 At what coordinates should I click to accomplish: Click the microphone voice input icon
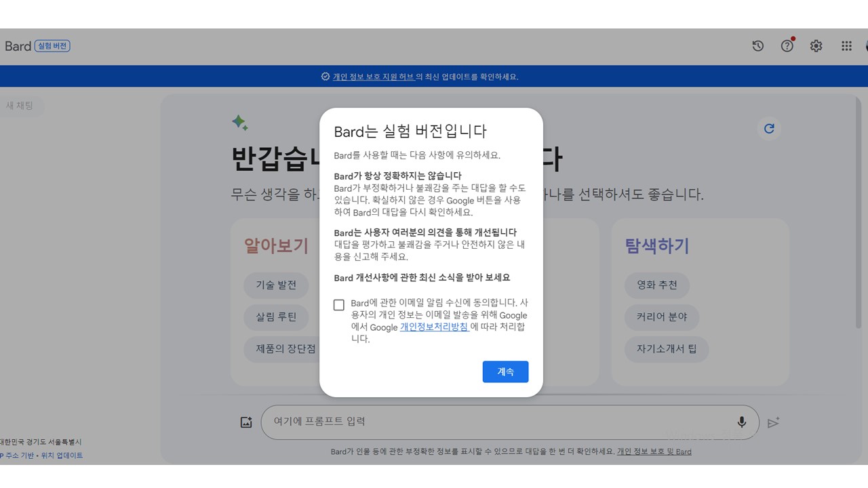[742, 422]
